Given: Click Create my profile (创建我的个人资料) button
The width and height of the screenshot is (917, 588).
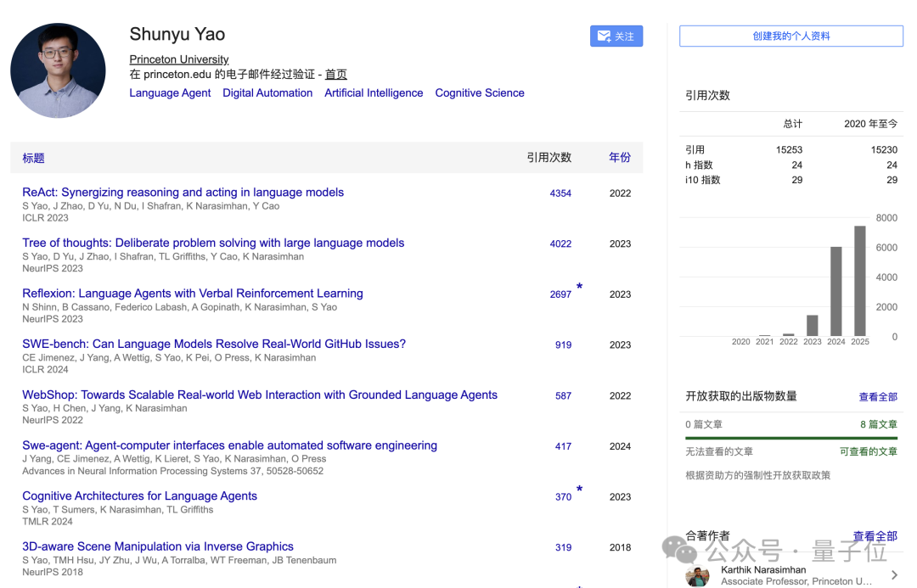Looking at the screenshot, I should pyautogui.click(x=790, y=36).
